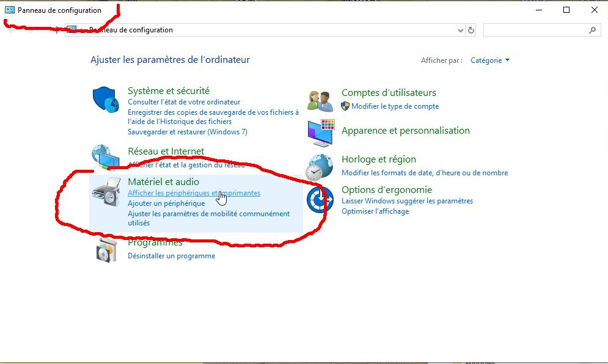This screenshot has width=608, height=364.
Task: Open the Horloge et région clock icon
Action: pos(319,167)
